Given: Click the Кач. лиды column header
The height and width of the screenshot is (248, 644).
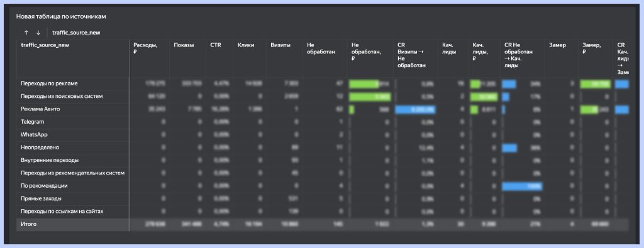Looking at the screenshot, I should (x=449, y=48).
